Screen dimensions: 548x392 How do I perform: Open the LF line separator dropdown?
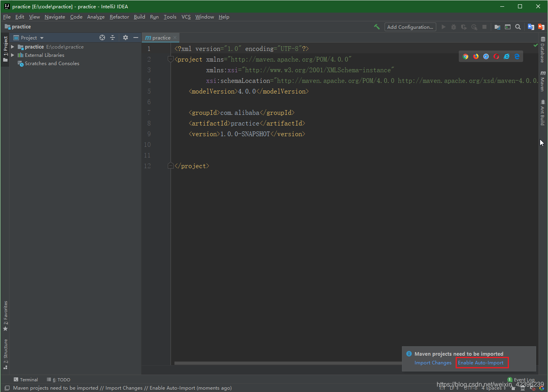click(x=454, y=388)
